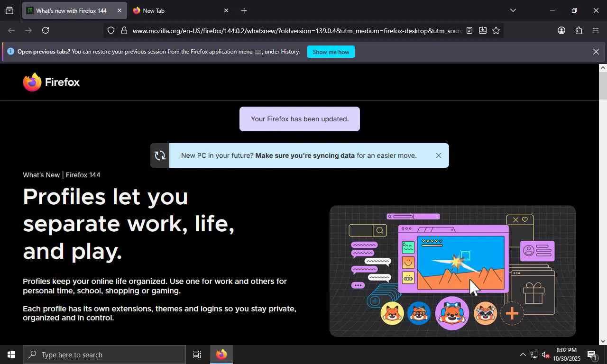This screenshot has height=364, width=607.
Task: Go forward one page
Action: [28, 30]
